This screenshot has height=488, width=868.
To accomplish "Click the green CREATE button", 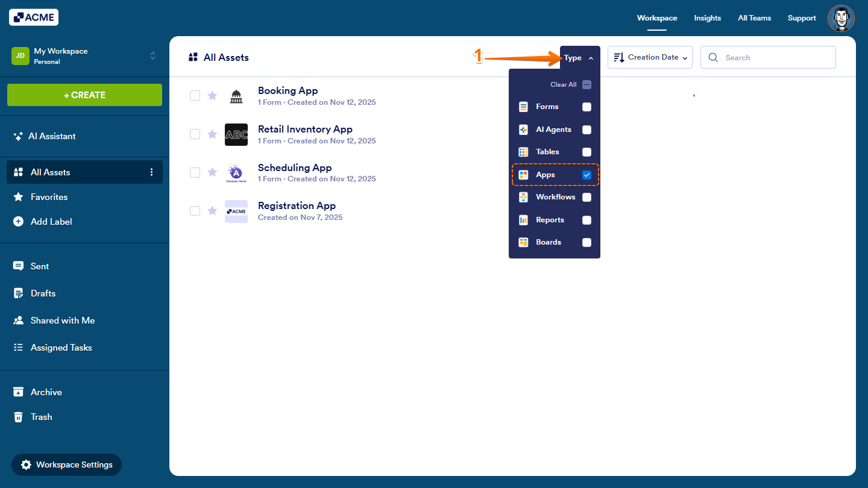I will pyautogui.click(x=84, y=95).
